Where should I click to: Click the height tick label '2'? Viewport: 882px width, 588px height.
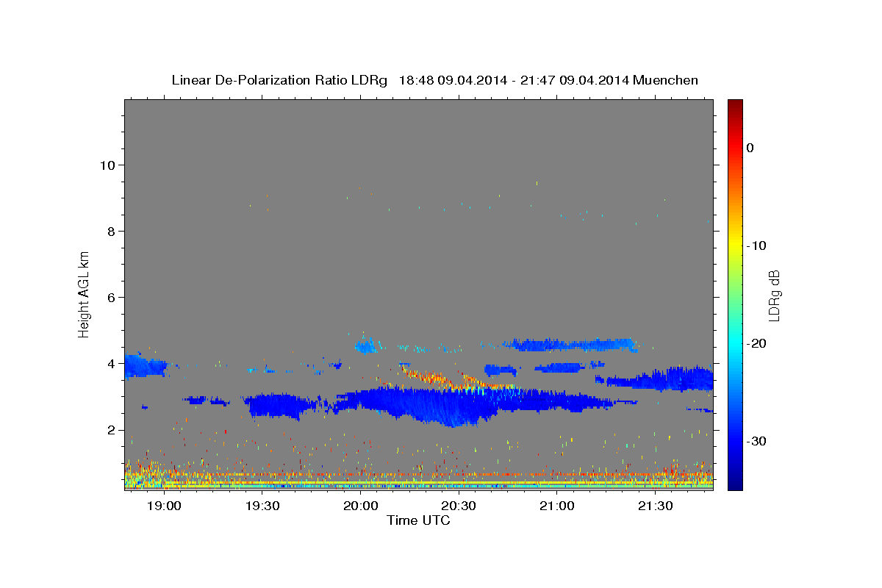tap(112, 430)
